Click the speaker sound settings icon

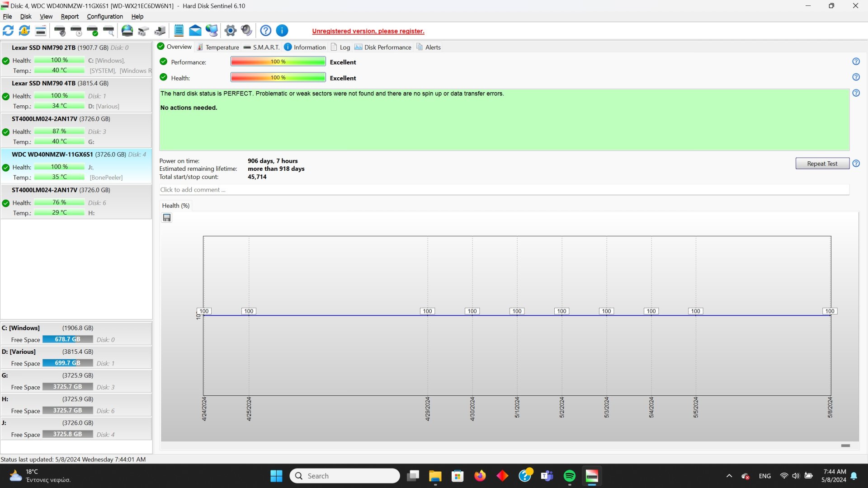click(247, 31)
